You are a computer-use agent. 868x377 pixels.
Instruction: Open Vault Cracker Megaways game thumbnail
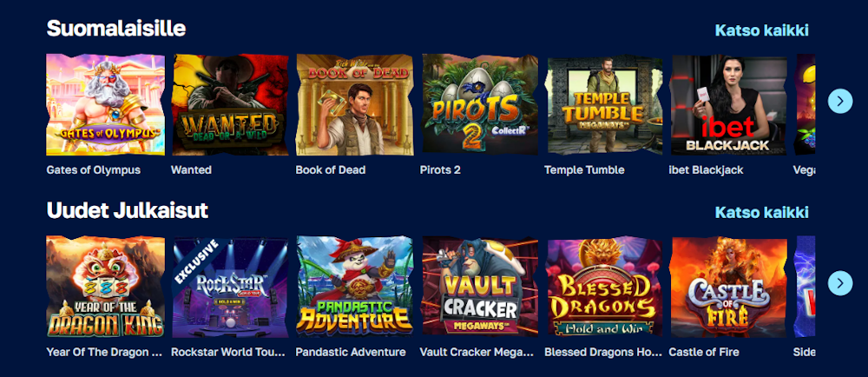(479, 287)
